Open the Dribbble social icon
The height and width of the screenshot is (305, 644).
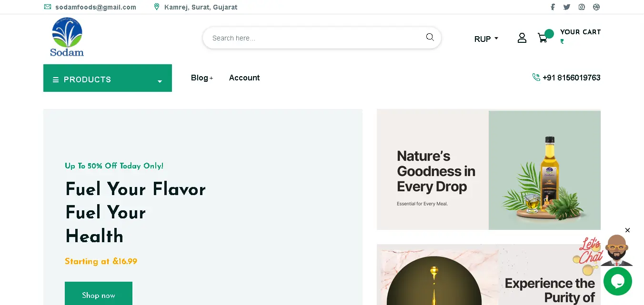(596, 7)
